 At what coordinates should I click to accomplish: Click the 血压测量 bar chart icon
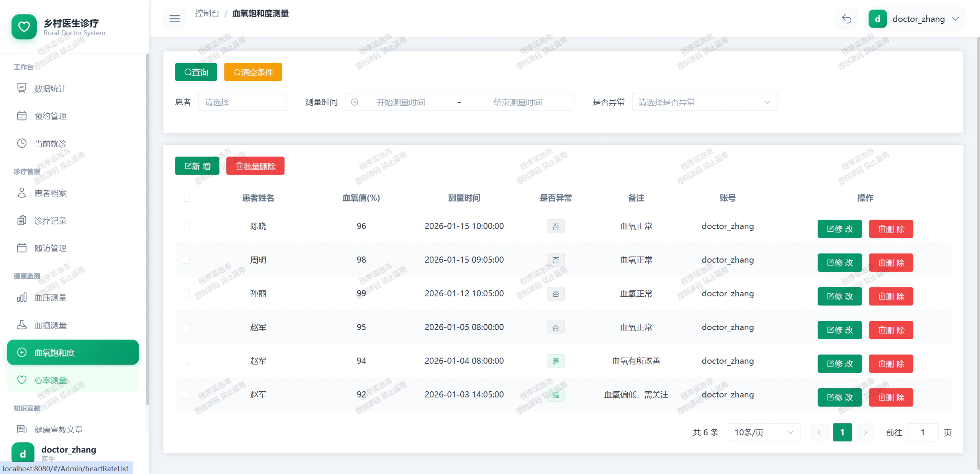click(x=22, y=297)
